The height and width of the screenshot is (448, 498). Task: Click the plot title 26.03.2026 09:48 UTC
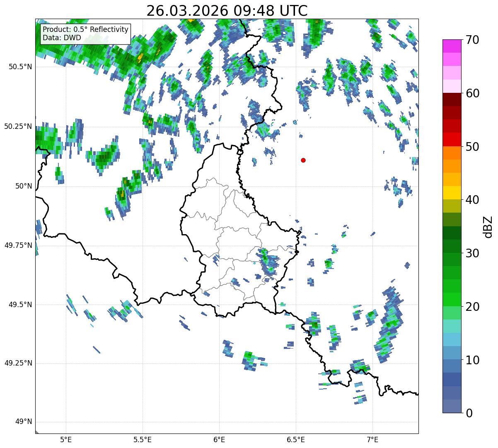pyautogui.click(x=227, y=10)
